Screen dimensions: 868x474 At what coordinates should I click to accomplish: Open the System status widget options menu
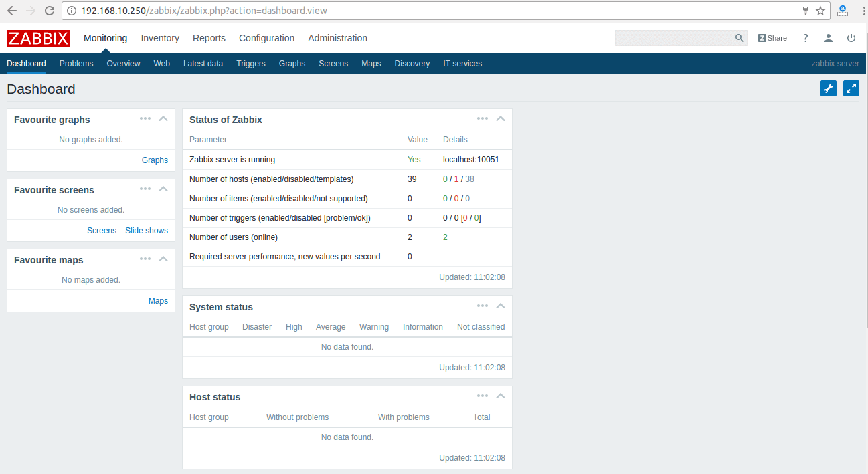point(483,306)
